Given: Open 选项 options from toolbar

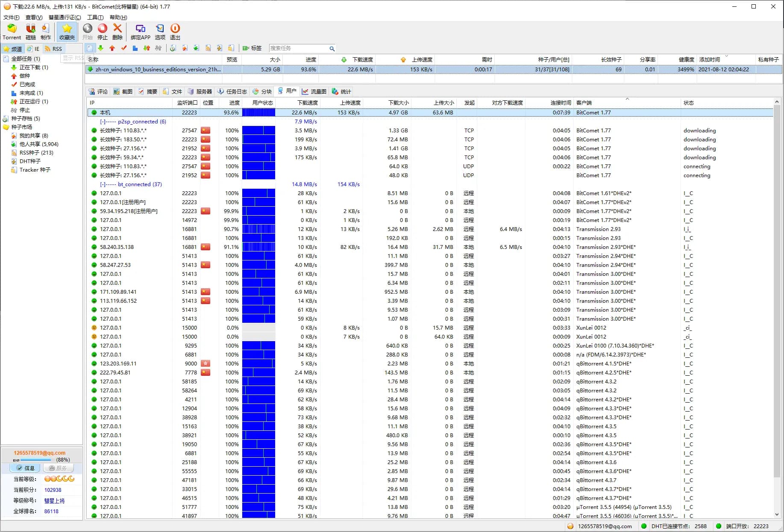Looking at the screenshot, I should click(160, 32).
